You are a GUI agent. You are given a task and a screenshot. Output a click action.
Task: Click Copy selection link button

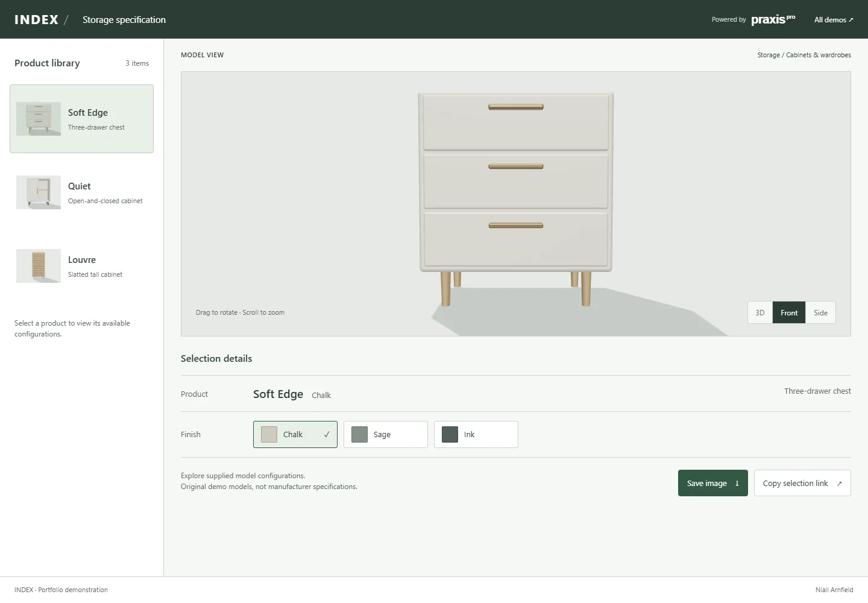[x=802, y=483]
